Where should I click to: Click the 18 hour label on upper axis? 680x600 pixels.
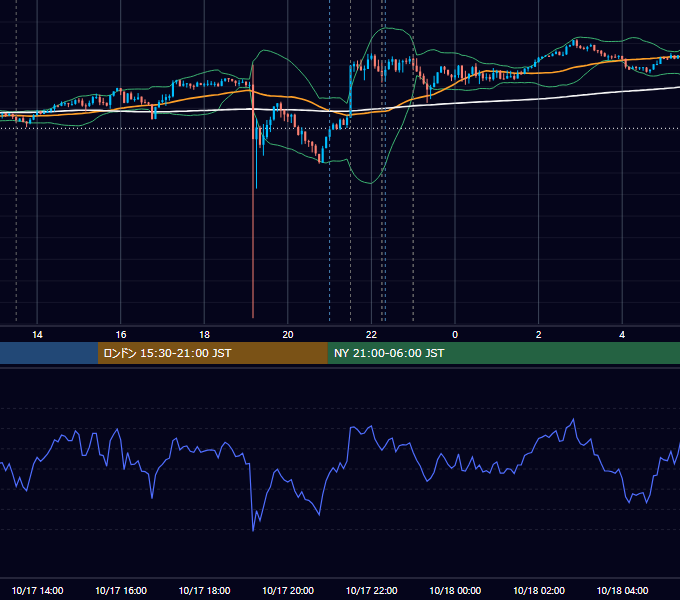click(204, 335)
